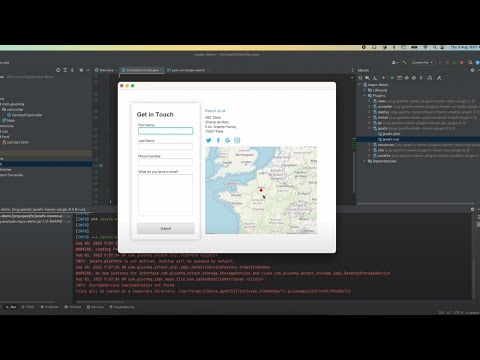Select contact.fxml in Project tree
The image size is (480, 360).
coord(15,142)
